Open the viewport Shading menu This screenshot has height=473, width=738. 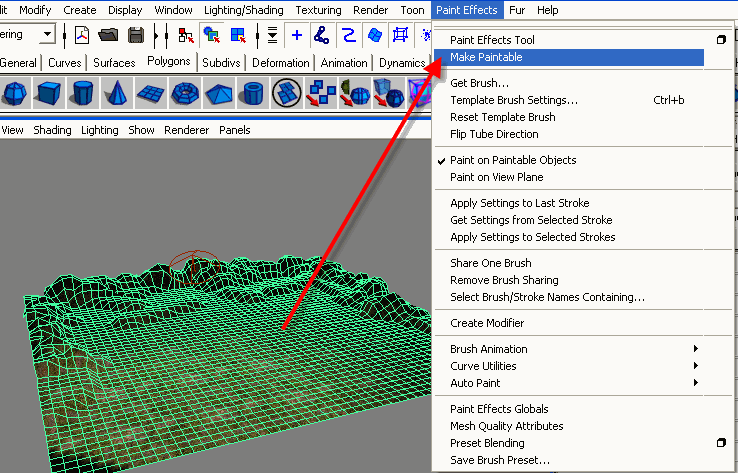click(x=52, y=130)
